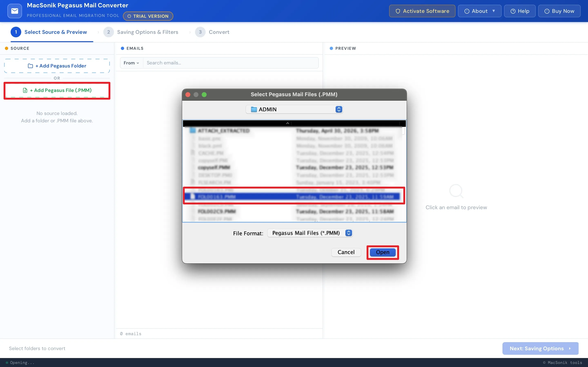Click the Open button in file dialog

383,252
